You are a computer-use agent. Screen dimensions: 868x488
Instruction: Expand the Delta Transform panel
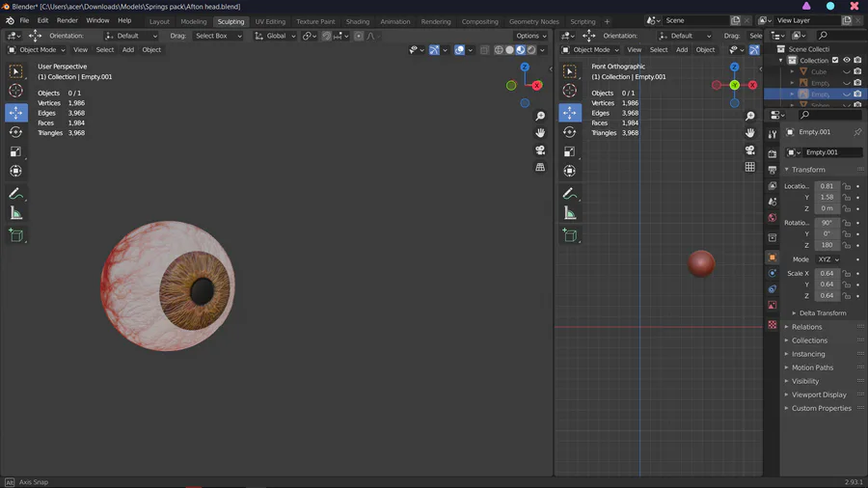pyautogui.click(x=822, y=313)
